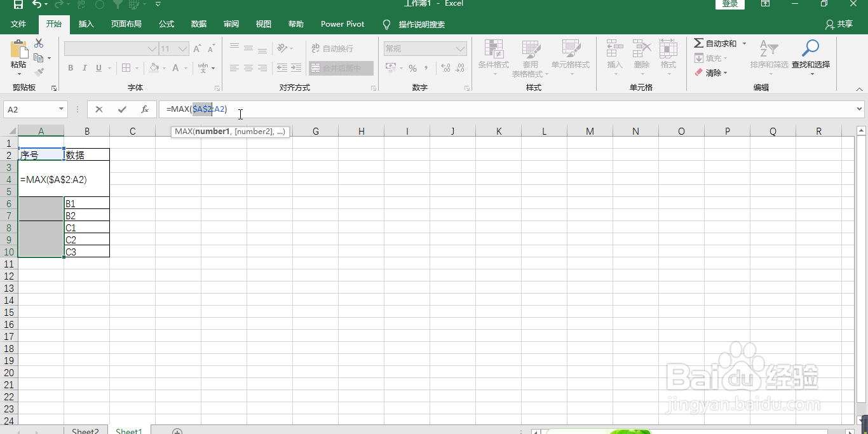
Task: Click the Decrease Decimal icon
Action: point(460,68)
